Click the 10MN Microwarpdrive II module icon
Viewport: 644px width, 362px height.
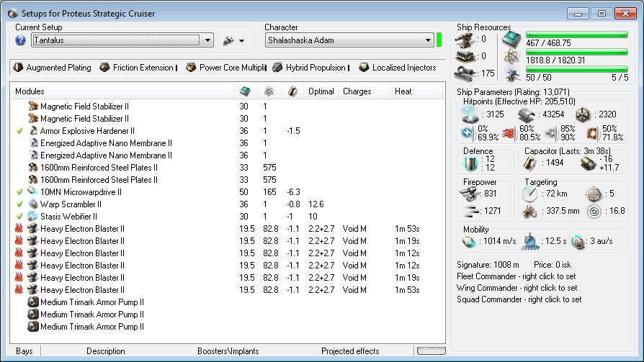pyautogui.click(x=33, y=191)
